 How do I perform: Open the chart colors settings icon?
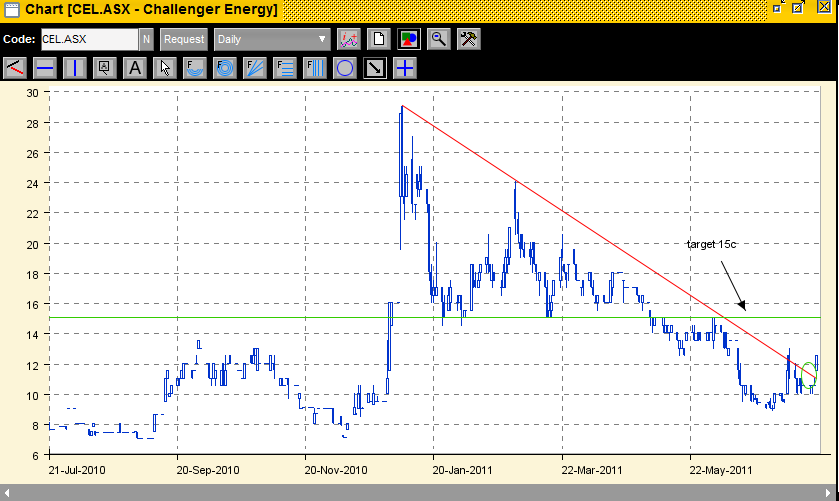408,40
